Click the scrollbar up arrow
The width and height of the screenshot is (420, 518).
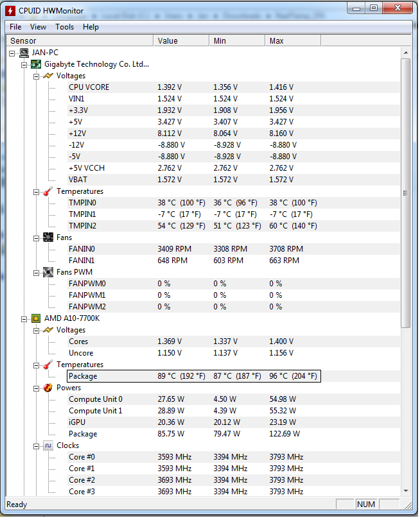(406, 53)
